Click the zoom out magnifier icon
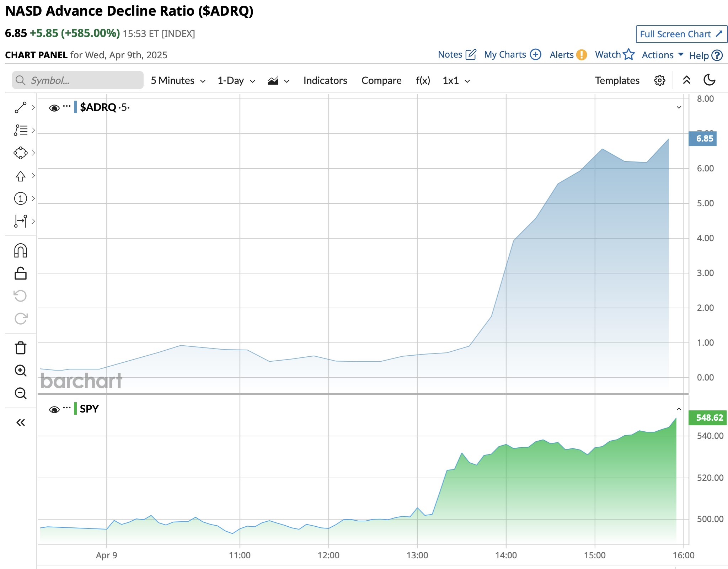Image resolution: width=728 pixels, height=569 pixels. pyautogui.click(x=20, y=393)
